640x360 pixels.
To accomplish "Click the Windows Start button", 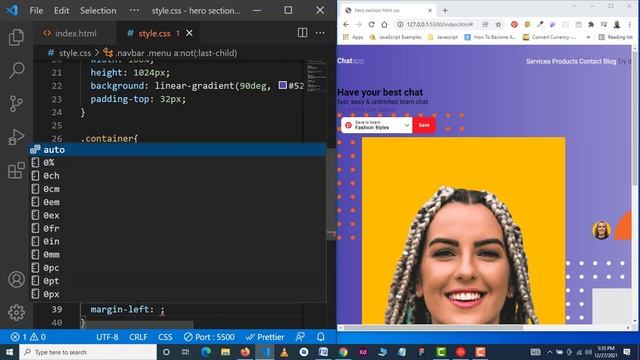I will click(9, 352).
